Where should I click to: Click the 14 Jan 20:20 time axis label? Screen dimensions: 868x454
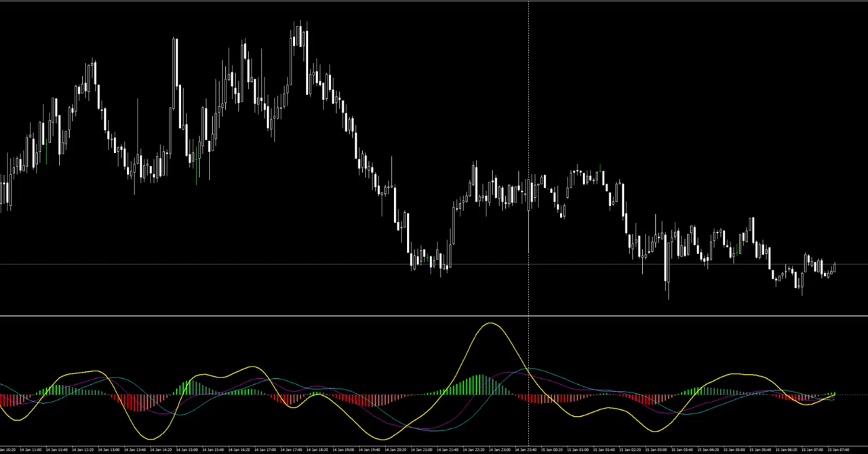point(395,449)
